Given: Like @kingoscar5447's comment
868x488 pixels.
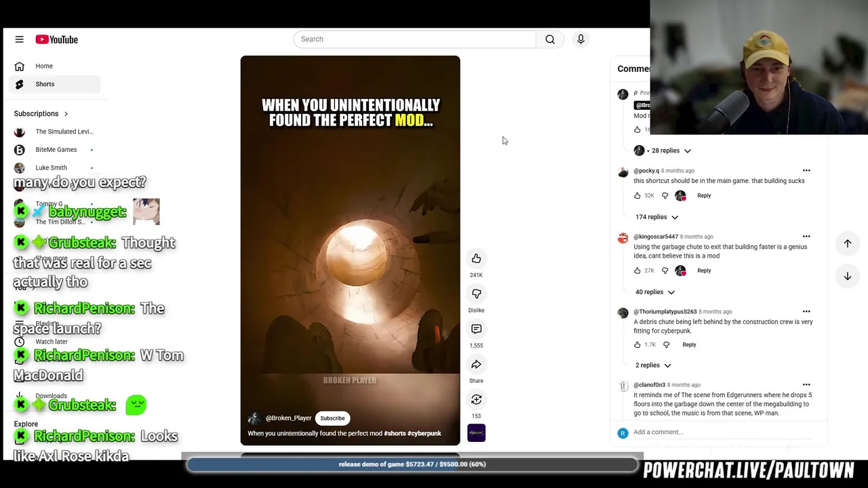Looking at the screenshot, I should pyautogui.click(x=637, y=270).
